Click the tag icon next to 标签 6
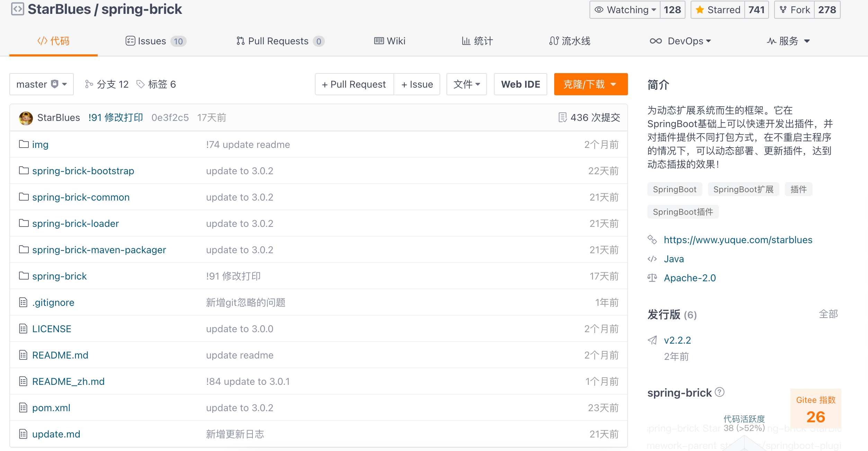 (140, 84)
